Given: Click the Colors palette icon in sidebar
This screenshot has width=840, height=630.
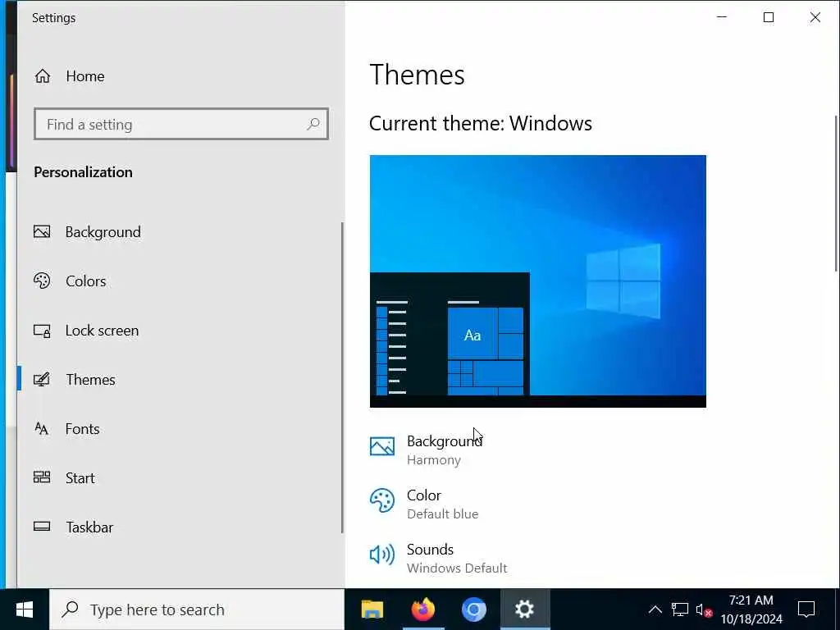Looking at the screenshot, I should point(42,281).
